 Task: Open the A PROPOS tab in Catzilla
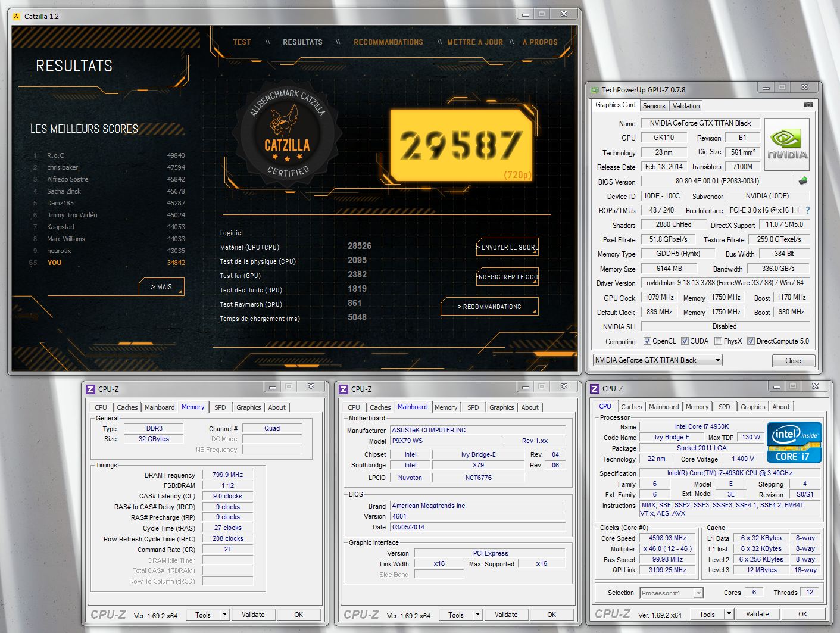(x=540, y=42)
